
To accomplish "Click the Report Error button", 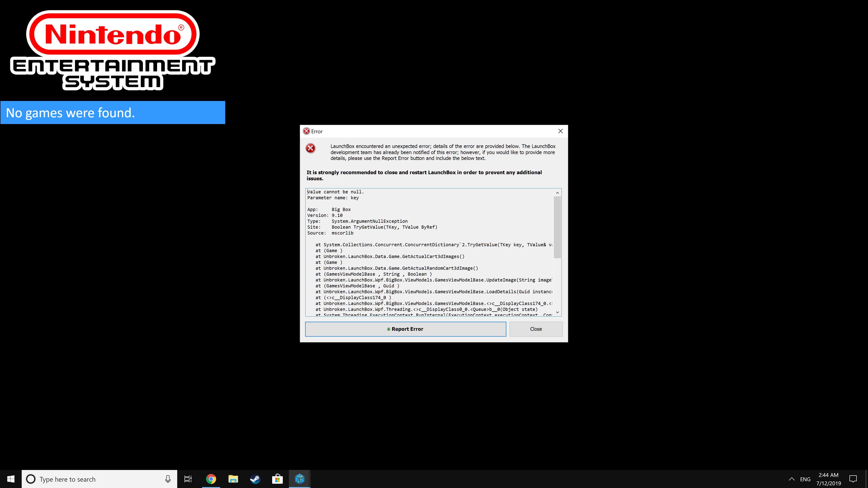I will 405,329.
